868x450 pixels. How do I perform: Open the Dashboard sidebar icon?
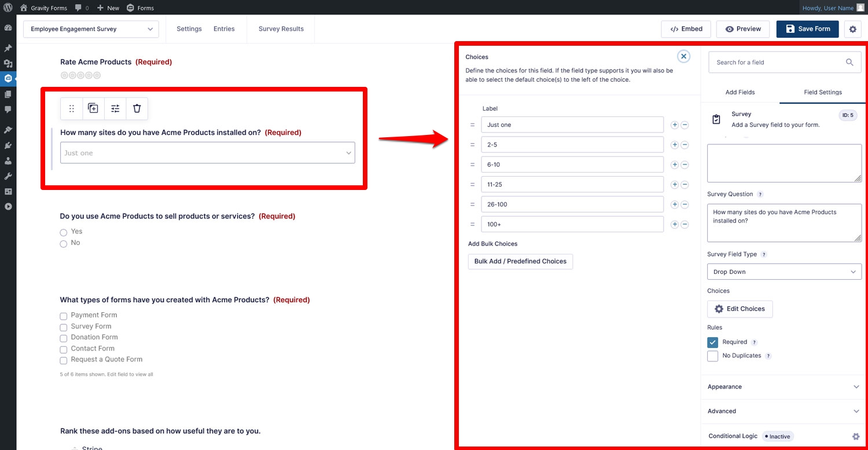8,28
